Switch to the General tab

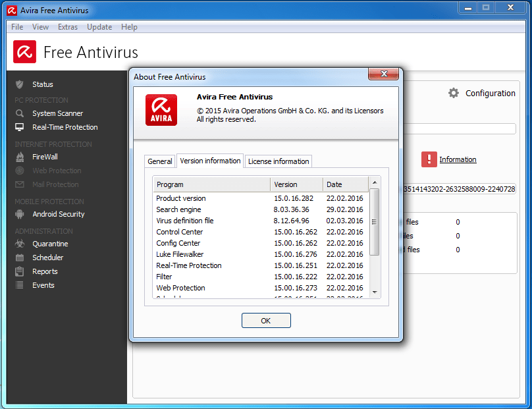click(x=160, y=161)
